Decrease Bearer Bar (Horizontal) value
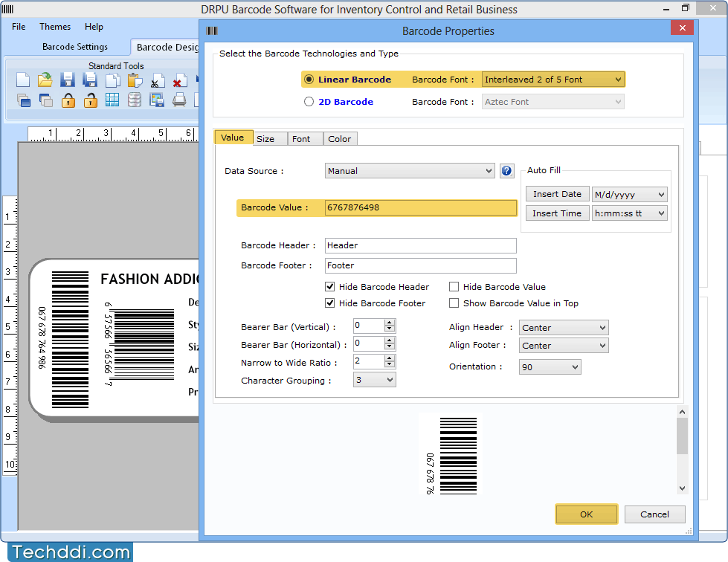 point(390,346)
